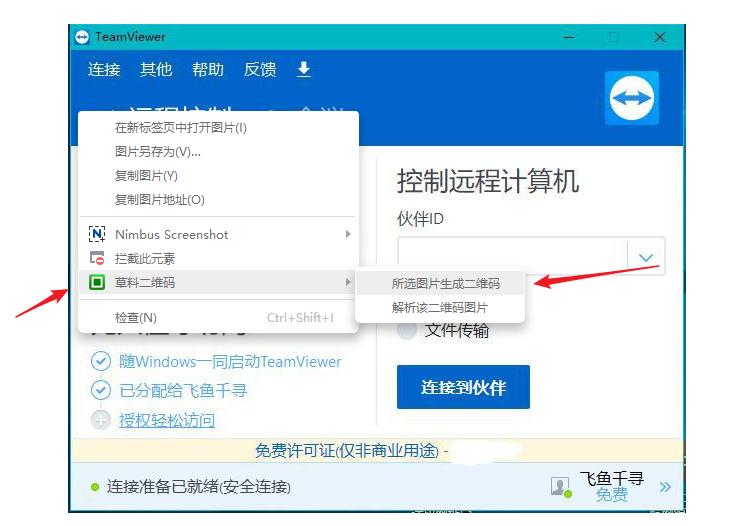Select the 文件传输 radio button
Viewport: 730px width, 526px height.
406,330
